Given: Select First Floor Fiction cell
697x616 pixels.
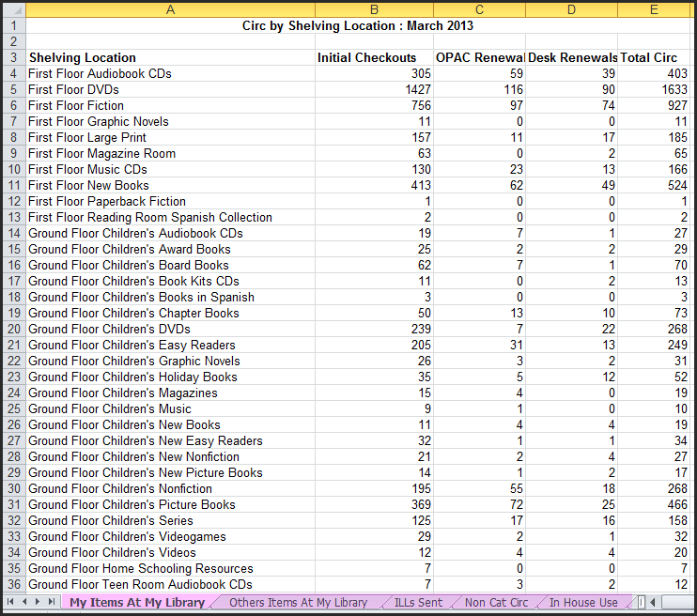Looking at the screenshot, I should (170, 106).
